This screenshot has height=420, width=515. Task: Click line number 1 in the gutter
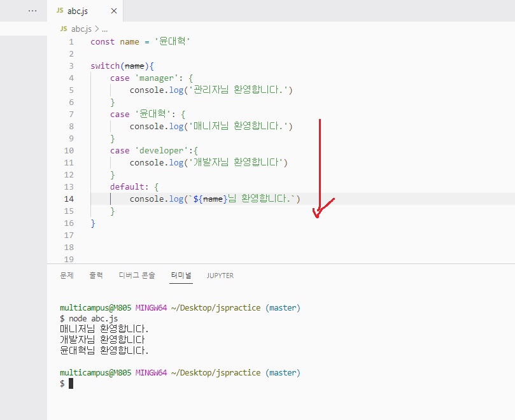point(71,42)
